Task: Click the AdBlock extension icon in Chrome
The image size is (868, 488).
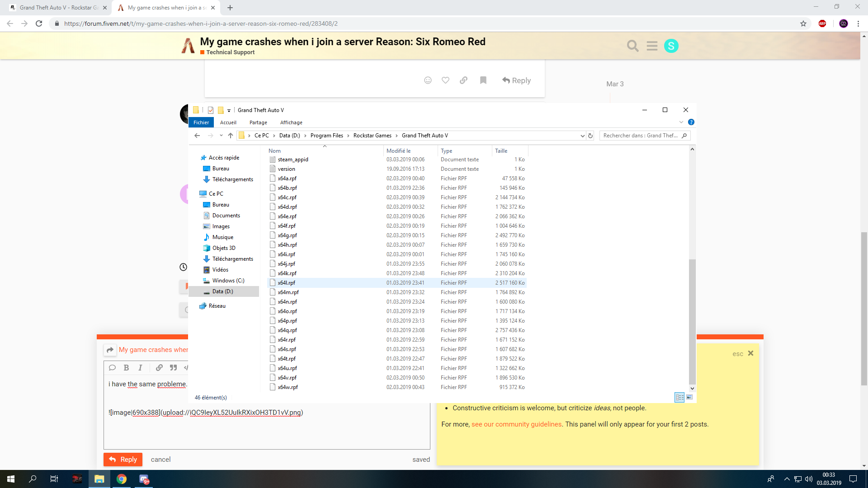Action: (x=822, y=23)
